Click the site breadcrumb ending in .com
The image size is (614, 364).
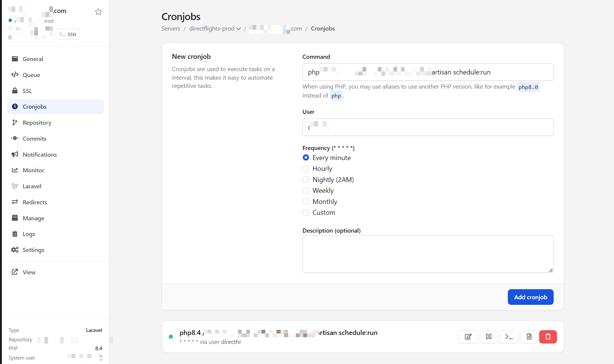[x=275, y=29]
